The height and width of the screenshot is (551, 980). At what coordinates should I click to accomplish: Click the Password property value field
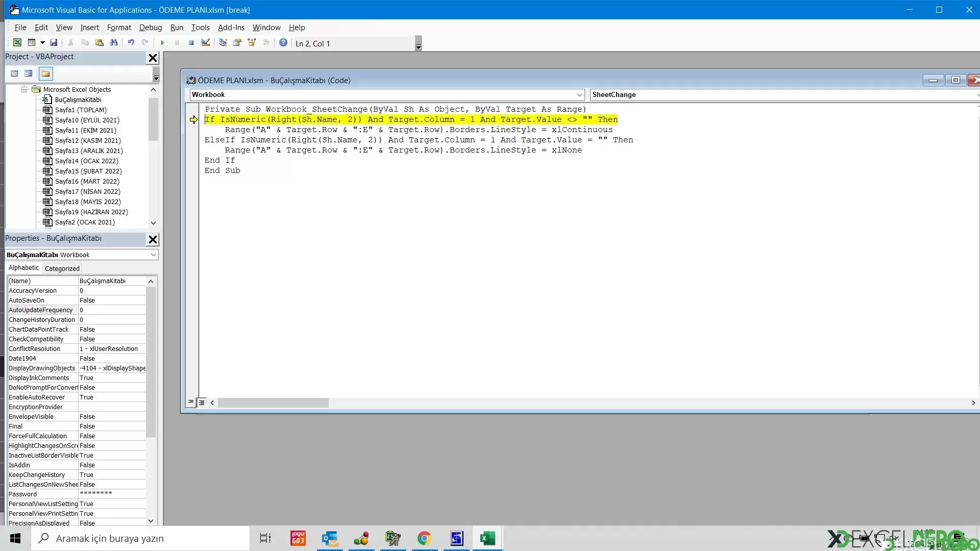click(112, 494)
